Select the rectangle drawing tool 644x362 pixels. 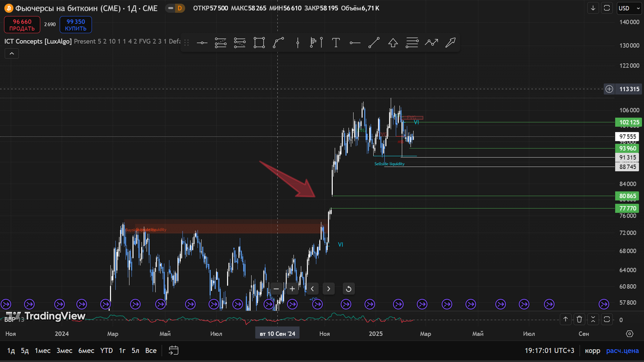pyautogui.click(x=259, y=43)
